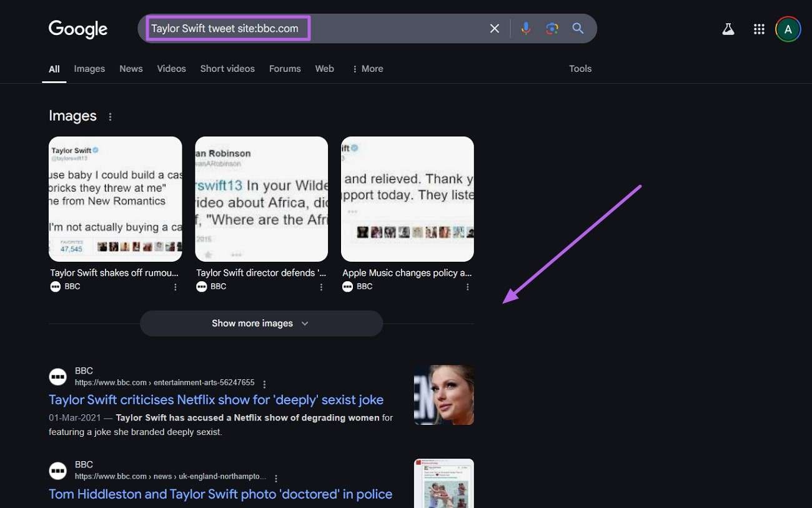Screen dimensions: 812x508
Task: Open the doctored photo result thumbnail
Action: [x=444, y=483]
